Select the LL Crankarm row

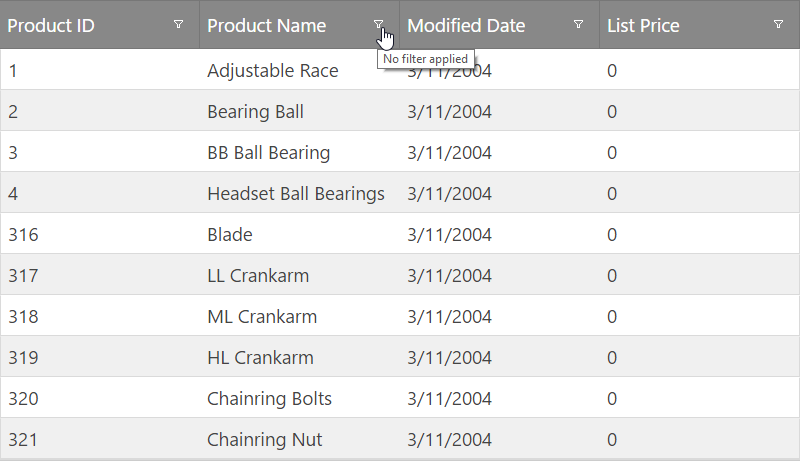pyautogui.click(x=258, y=276)
